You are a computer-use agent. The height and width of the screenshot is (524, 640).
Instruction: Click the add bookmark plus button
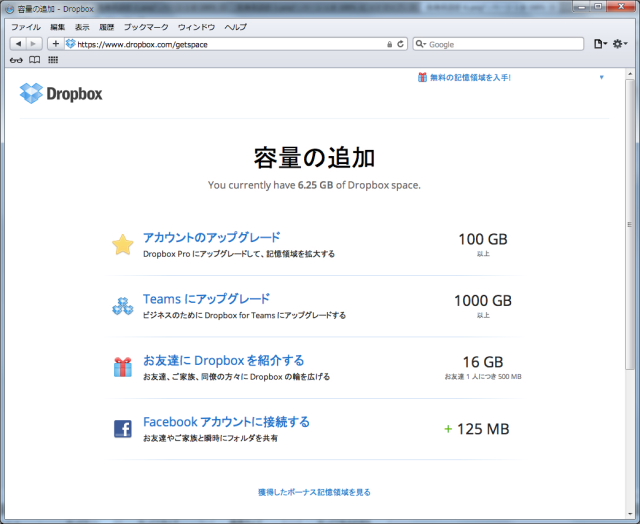point(55,44)
